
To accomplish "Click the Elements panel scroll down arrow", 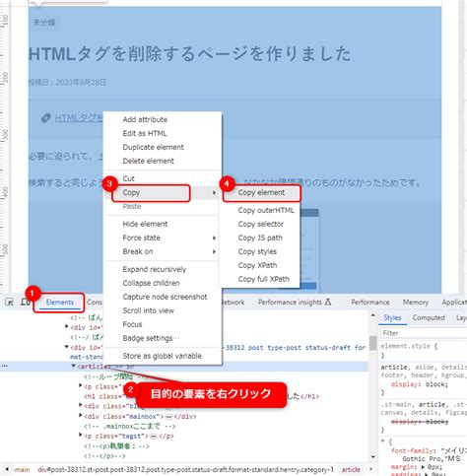I will 373,457.
